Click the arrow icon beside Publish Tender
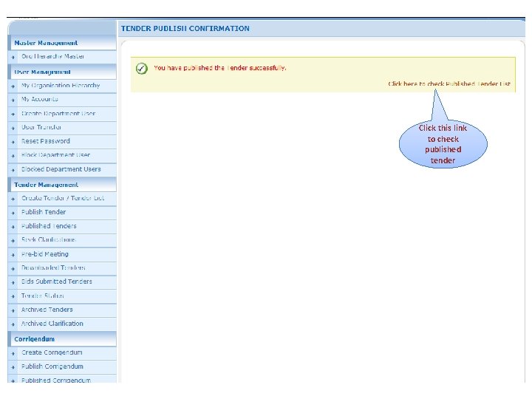 tap(13, 213)
